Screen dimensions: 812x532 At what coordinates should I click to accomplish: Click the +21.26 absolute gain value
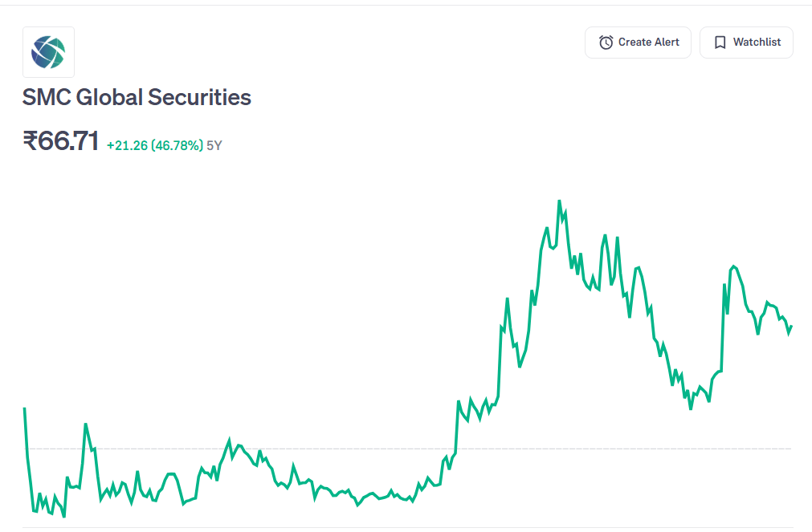coord(127,146)
